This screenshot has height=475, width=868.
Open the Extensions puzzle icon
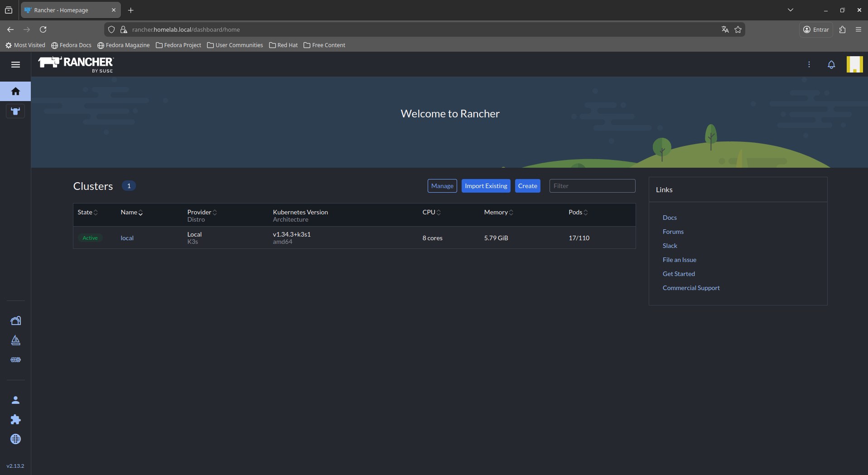[x=15, y=420]
